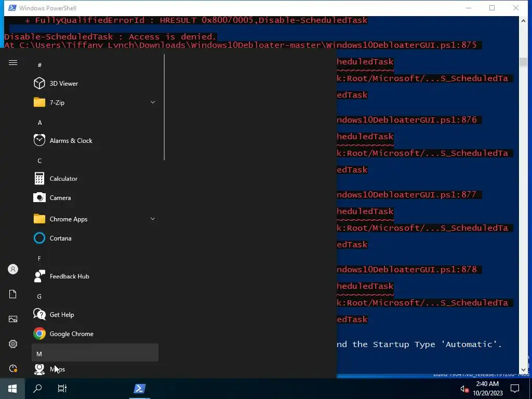
Task: Expand the 7-Zip folder chevron
Action: coord(153,102)
